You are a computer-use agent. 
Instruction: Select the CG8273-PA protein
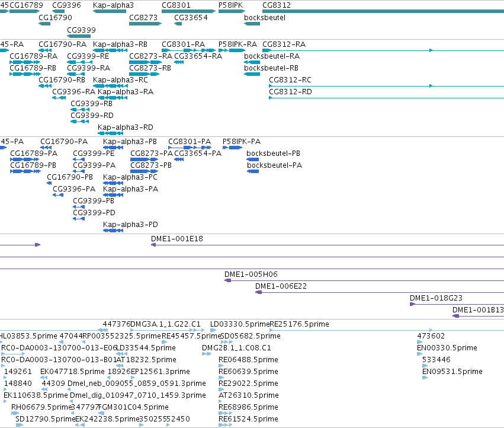click(x=144, y=159)
